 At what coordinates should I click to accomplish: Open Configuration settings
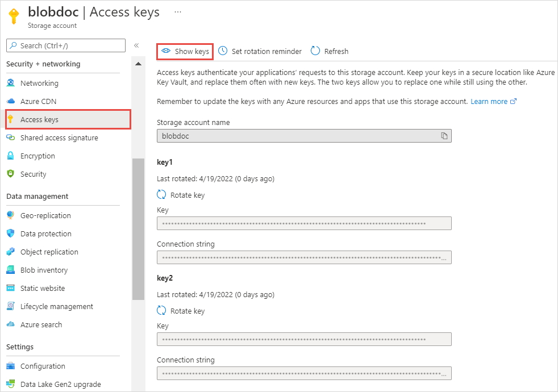pyautogui.click(x=43, y=366)
